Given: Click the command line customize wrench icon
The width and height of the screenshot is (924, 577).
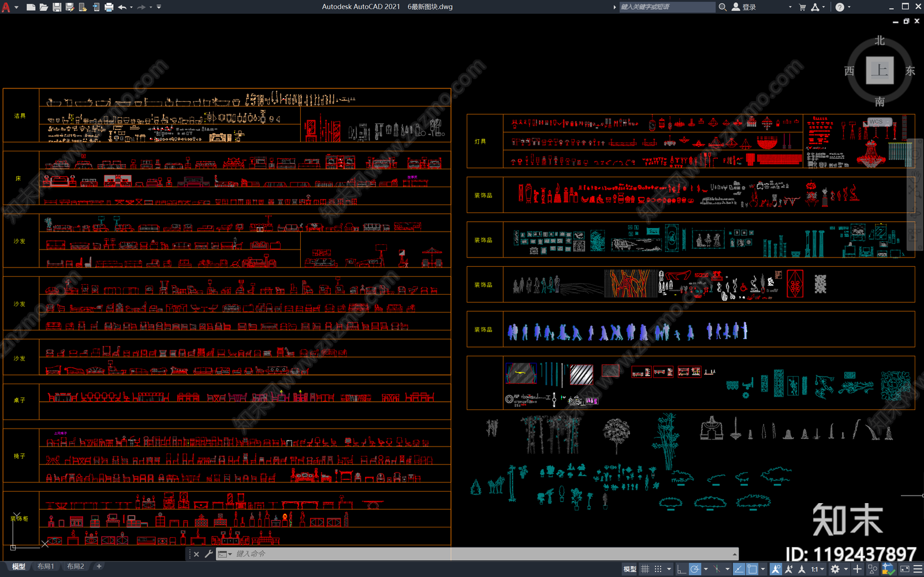Looking at the screenshot, I should [208, 554].
